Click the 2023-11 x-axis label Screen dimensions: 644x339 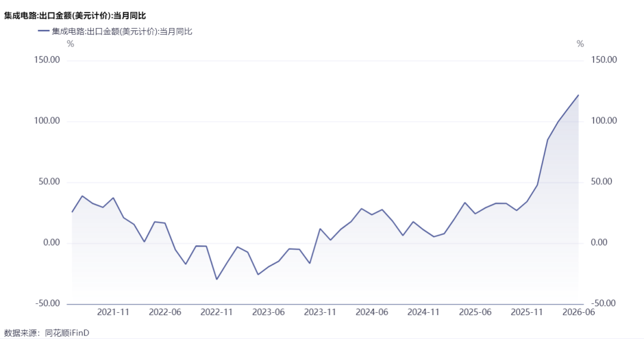pos(320,312)
